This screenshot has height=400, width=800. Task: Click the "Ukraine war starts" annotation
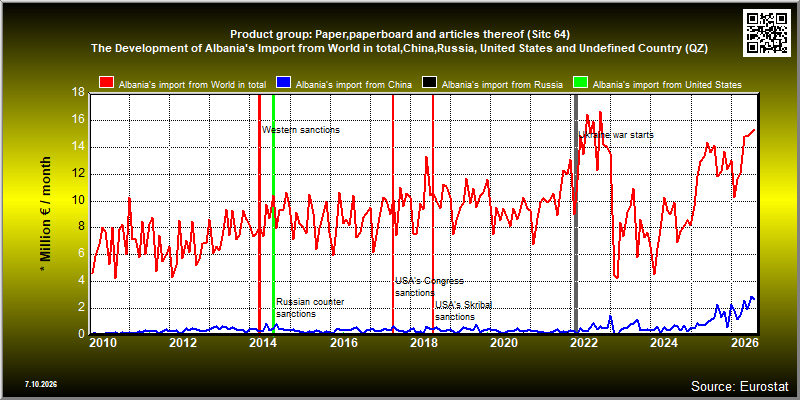[616, 135]
